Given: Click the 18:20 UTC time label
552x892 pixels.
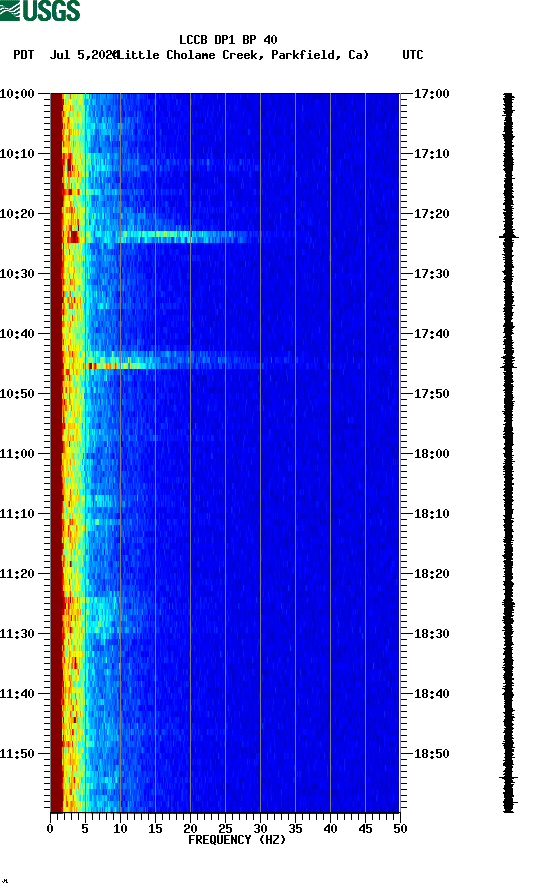Looking at the screenshot, I should [x=431, y=574].
